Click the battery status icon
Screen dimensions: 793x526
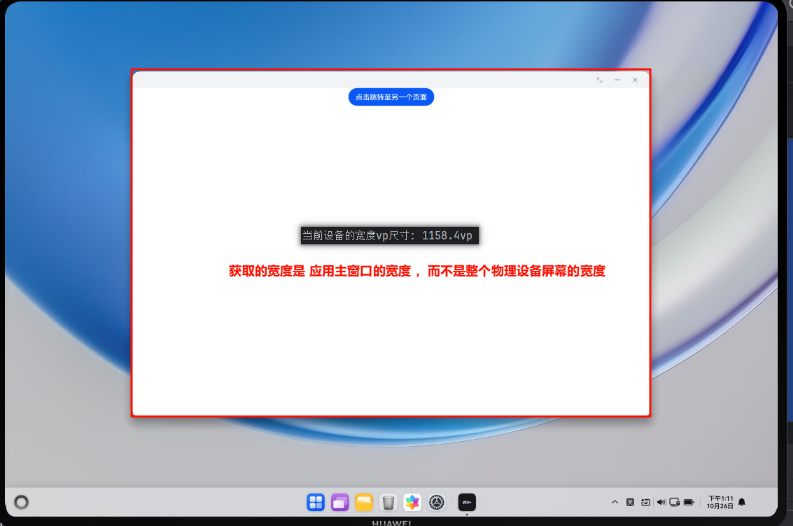click(x=691, y=502)
